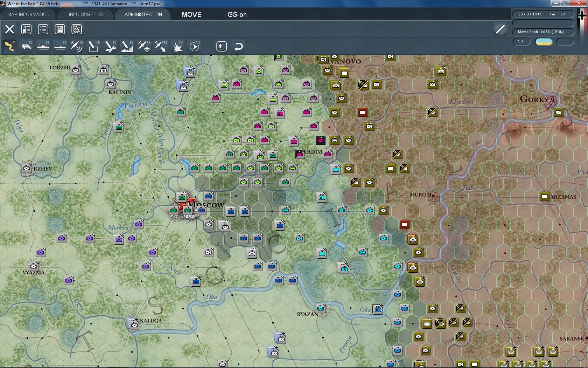Select the Soviet counter at Arzamas

544,197
